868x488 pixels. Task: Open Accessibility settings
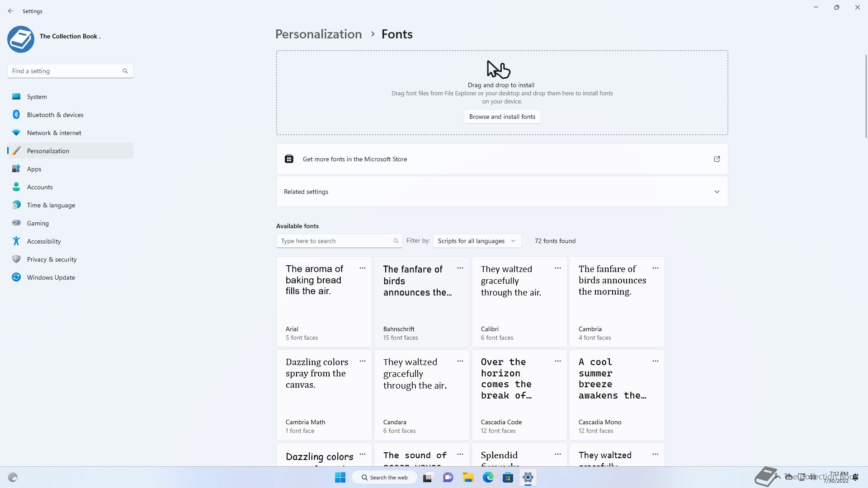(71, 241)
